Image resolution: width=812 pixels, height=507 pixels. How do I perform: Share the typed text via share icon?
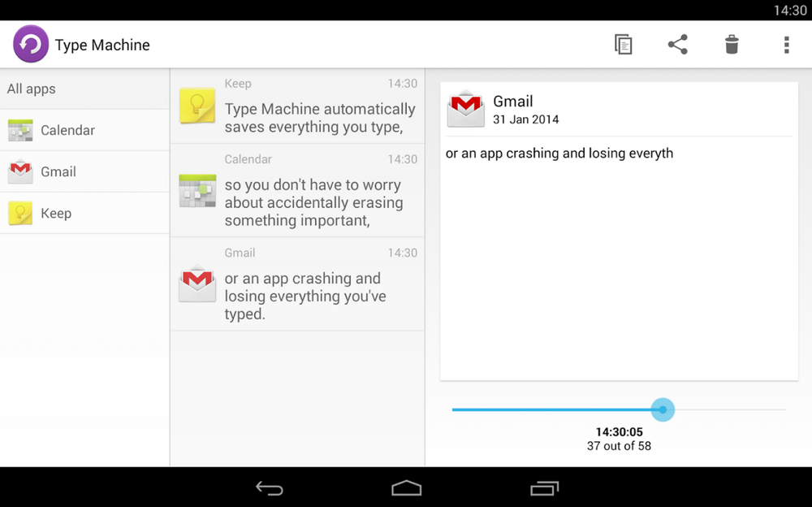click(x=677, y=45)
